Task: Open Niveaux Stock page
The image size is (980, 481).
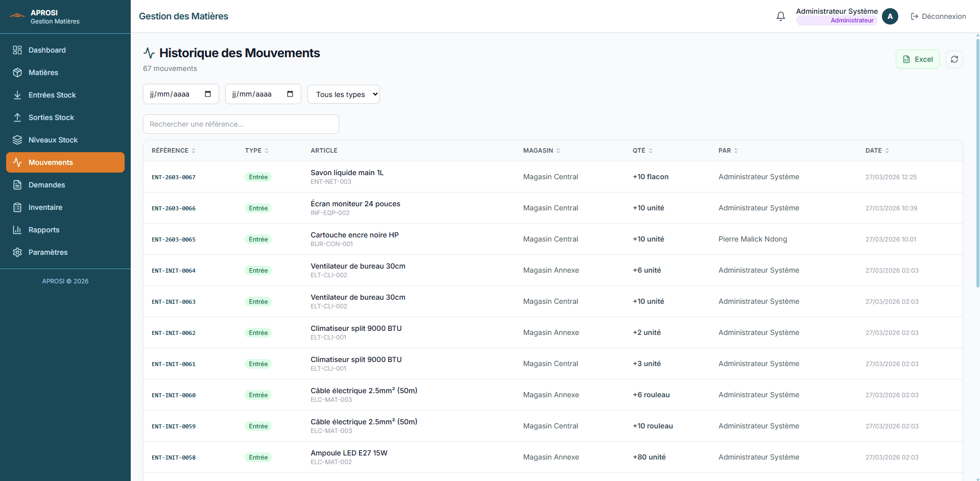Action: coord(65,140)
